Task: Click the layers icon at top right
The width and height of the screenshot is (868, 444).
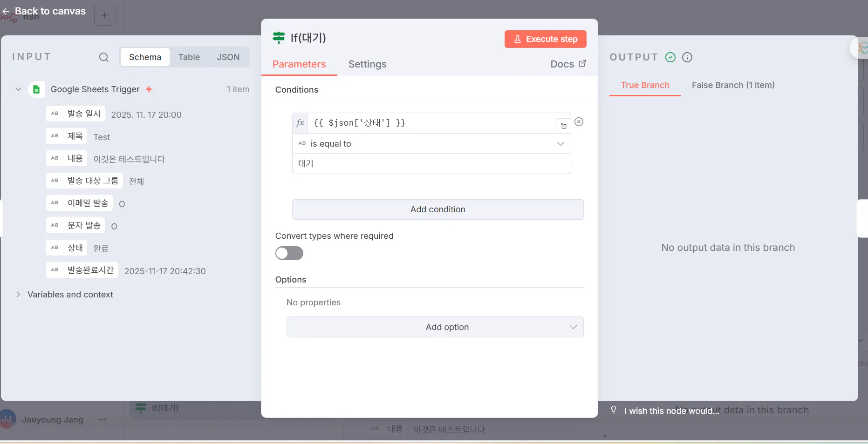Action: [863, 48]
